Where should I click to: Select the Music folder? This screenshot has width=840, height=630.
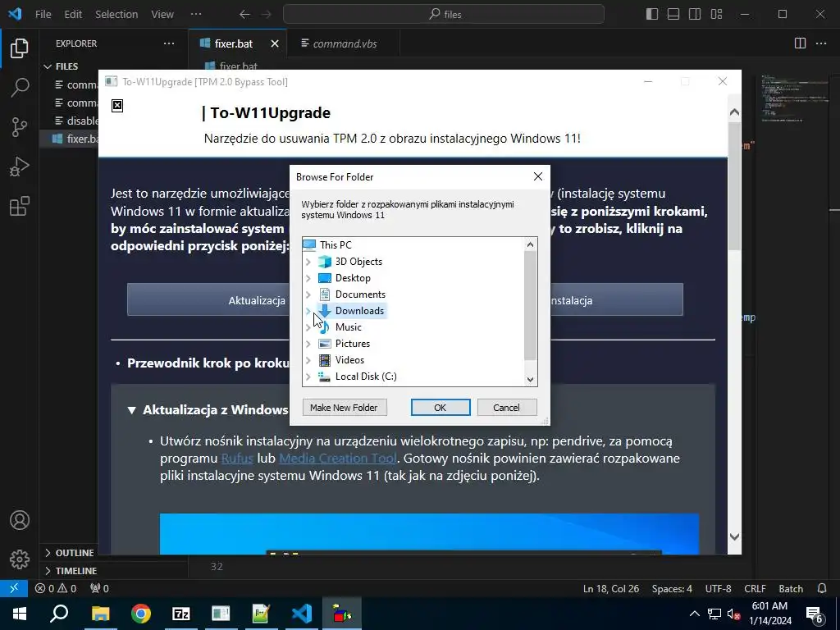[x=348, y=327]
